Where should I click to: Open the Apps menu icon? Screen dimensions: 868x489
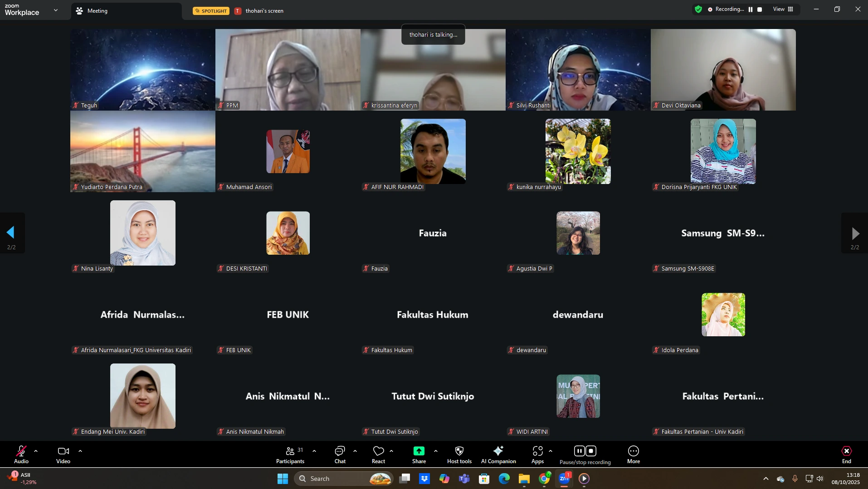(537, 455)
